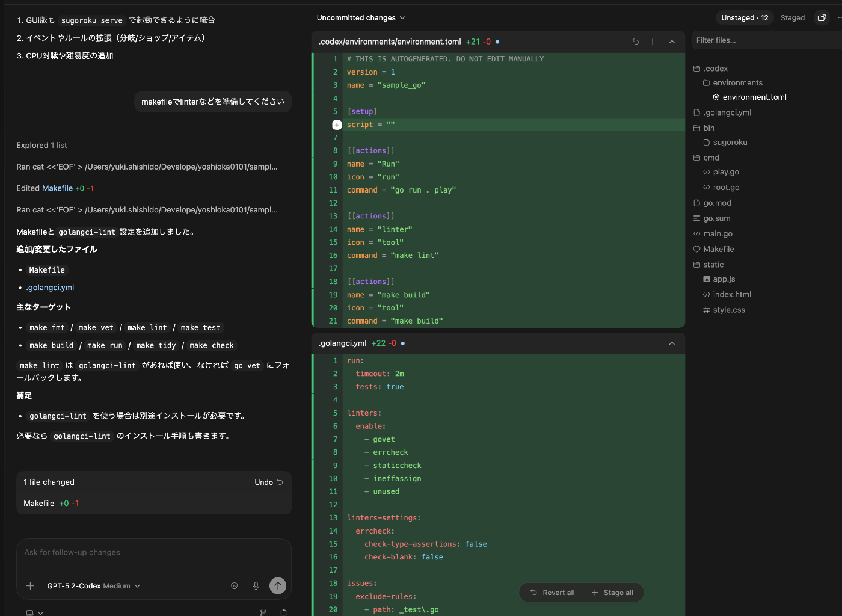Send the message with the arrow button
This screenshot has width=842, height=616.
(278, 586)
